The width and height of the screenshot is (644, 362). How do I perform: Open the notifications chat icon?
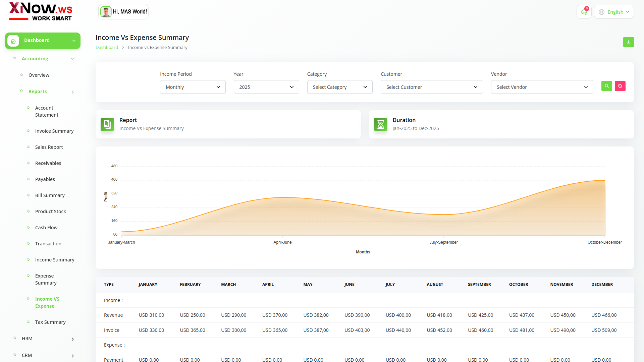[x=584, y=12]
